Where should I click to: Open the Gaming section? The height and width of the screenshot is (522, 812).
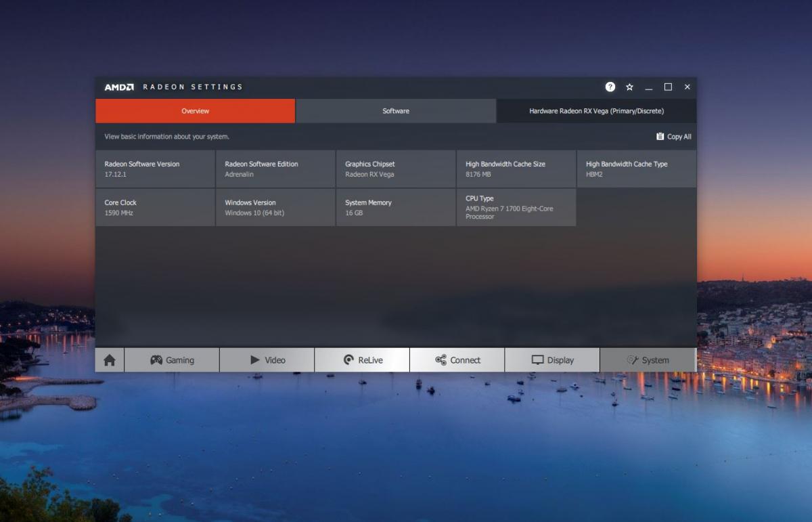tap(172, 360)
